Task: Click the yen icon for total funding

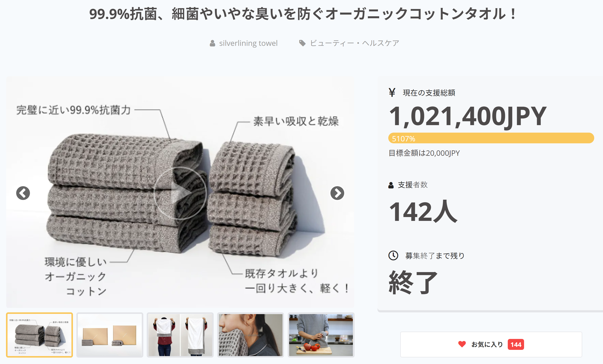Action: 392,92
